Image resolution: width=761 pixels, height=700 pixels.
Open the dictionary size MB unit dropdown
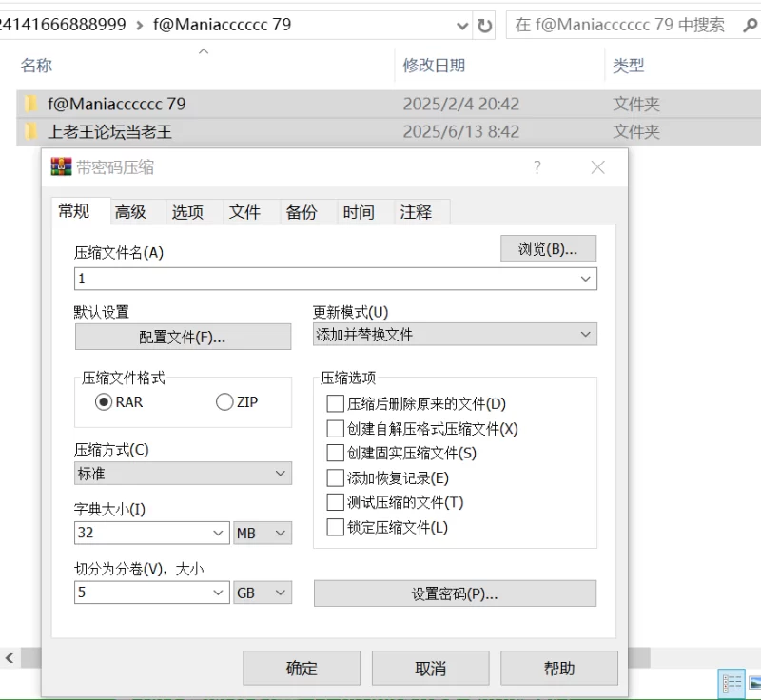[x=263, y=533]
